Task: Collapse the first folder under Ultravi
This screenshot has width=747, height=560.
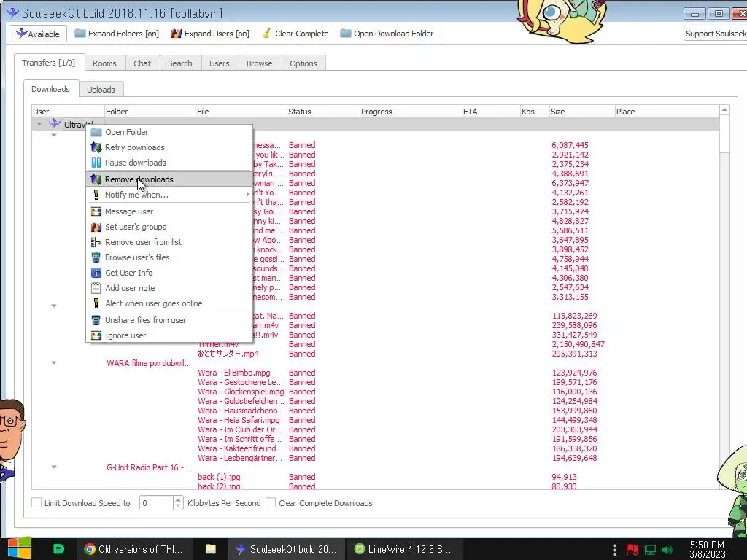Action: 54,135
